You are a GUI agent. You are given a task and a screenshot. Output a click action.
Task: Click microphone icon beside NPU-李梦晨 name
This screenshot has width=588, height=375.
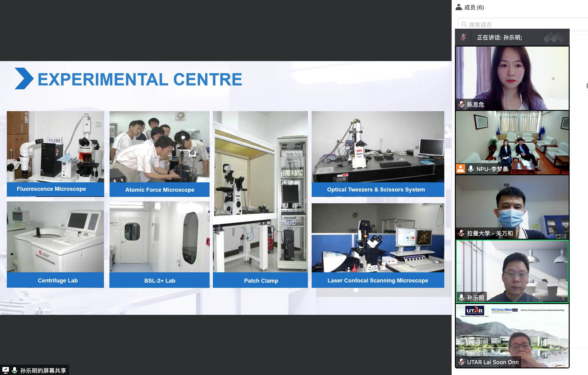(471, 169)
